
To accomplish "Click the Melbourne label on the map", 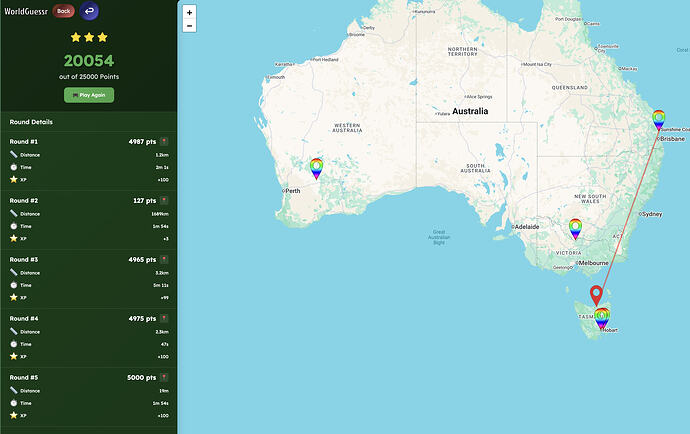I will pos(593,263).
